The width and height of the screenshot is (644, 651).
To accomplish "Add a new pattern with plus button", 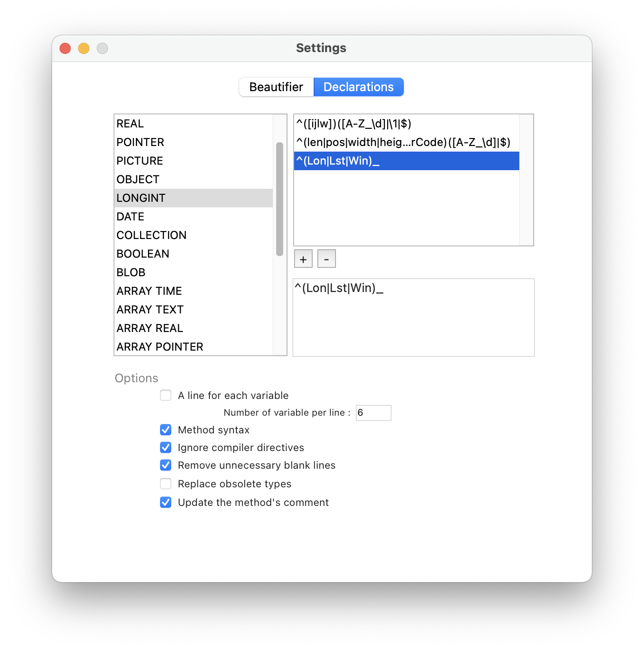I will (303, 259).
